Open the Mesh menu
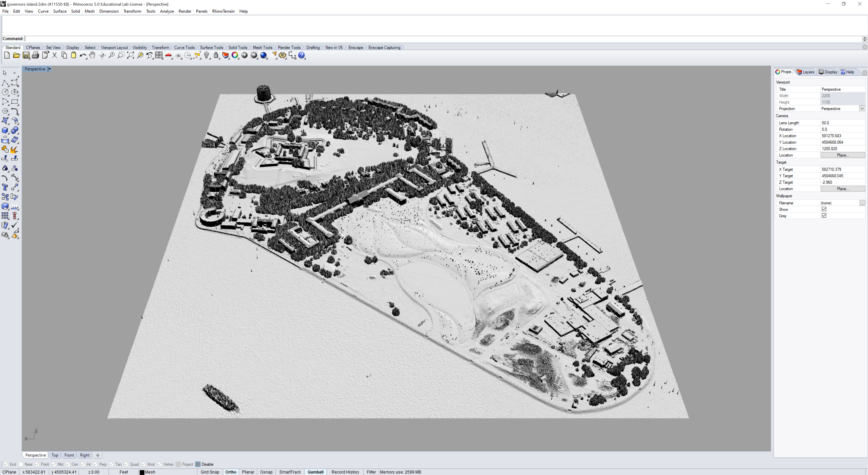Image resolution: width=868 pixels, height=475 pixels. (89, 11)
